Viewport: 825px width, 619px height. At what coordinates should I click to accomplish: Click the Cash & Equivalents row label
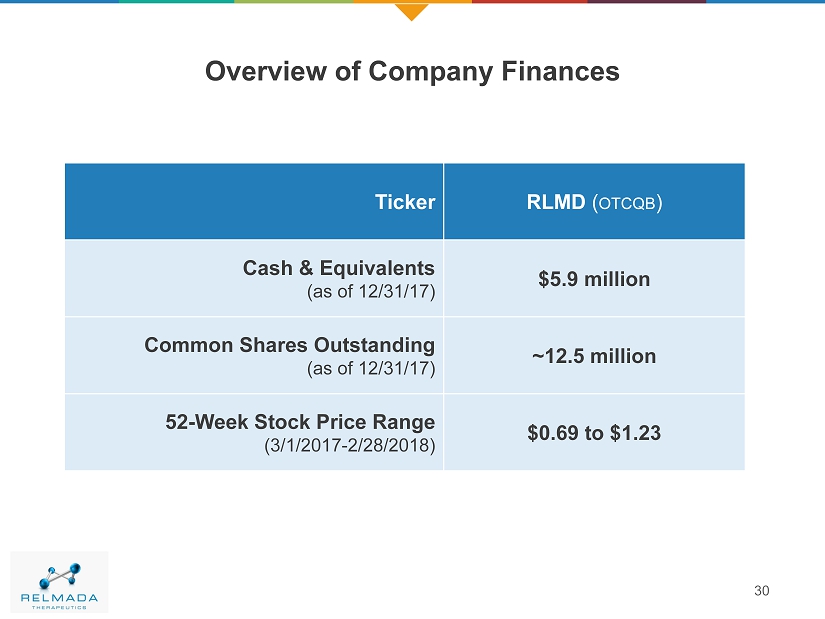click(338, 268)
